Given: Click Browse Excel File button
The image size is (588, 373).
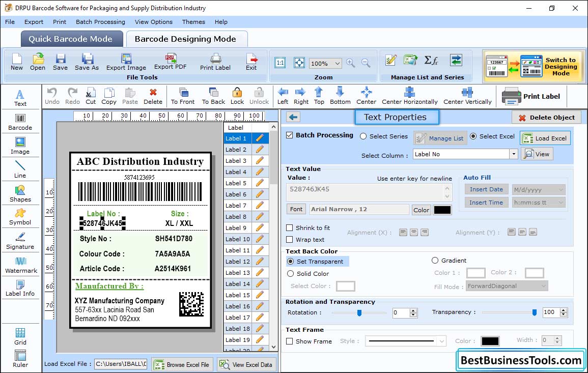Looking at the screenshot, I should coord(182,364).
